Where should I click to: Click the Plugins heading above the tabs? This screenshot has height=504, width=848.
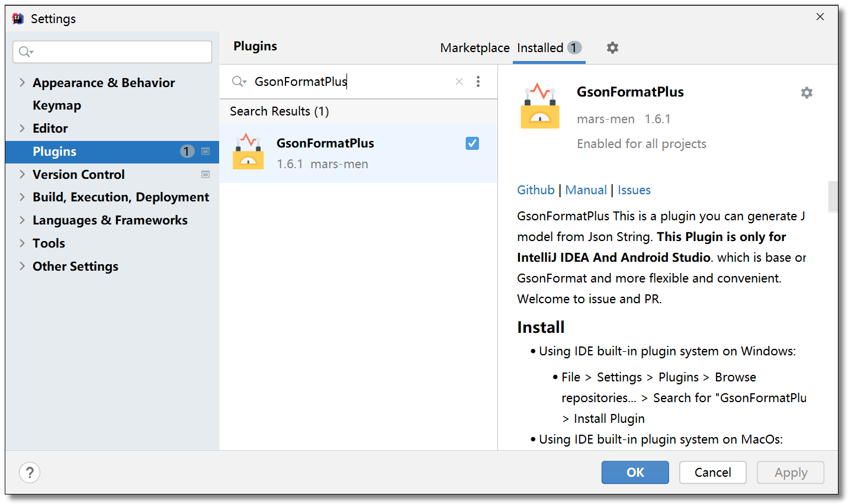[x=255, y=46]
